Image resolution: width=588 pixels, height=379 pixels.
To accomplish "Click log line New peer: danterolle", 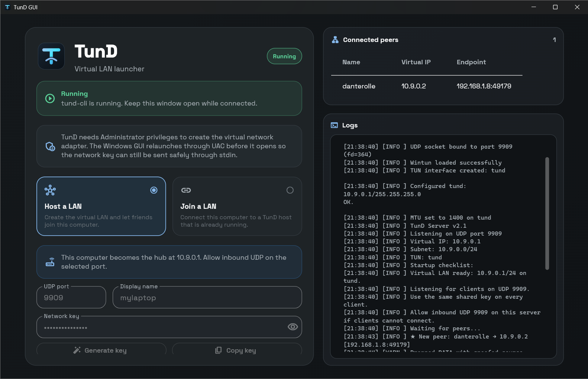I will click(436, 340).
